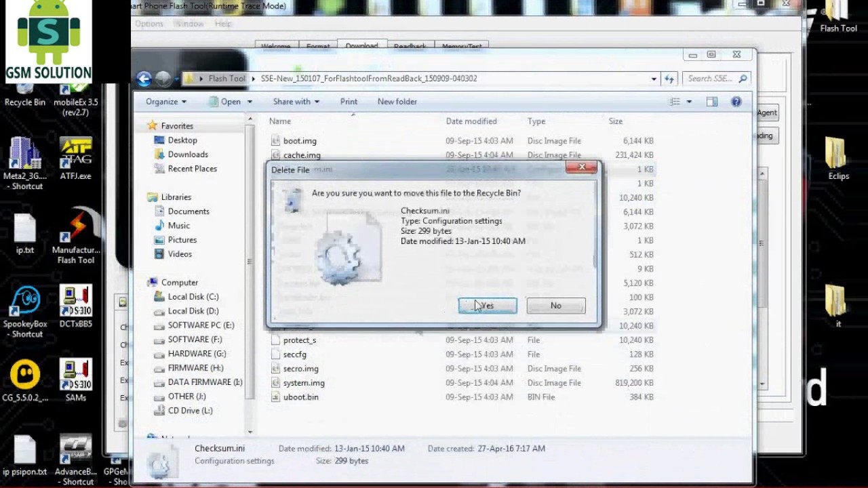Viewport: 868px width, 488px height.
Task: Open the Share with dropdown
Action: point(296,102)
